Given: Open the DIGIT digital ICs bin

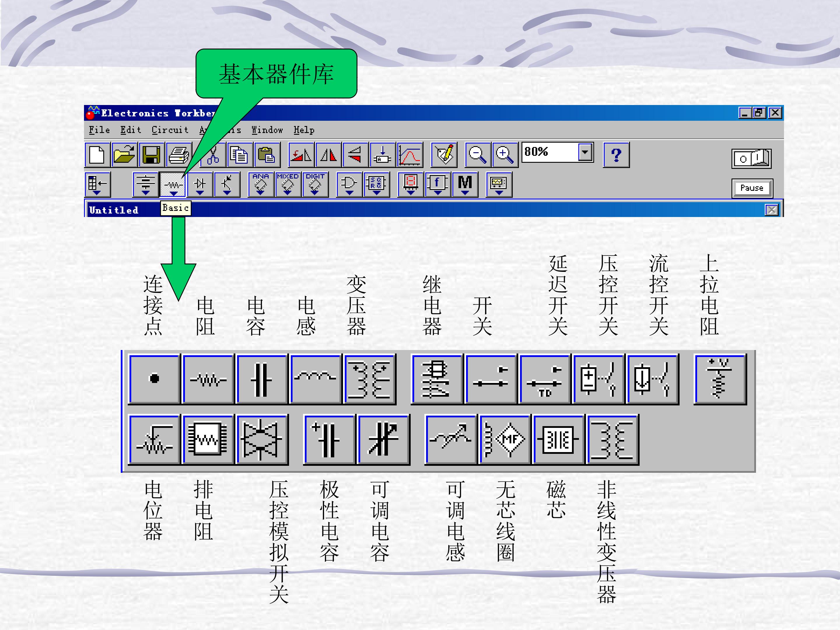Looking at the screenshot, I should 315,185.
